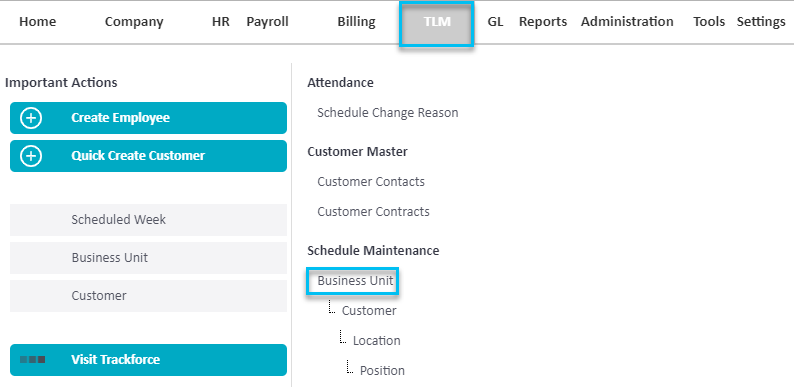Click the Business Unit shortcut in Important Actions
The image size is (794, 387).
(148, 258)
